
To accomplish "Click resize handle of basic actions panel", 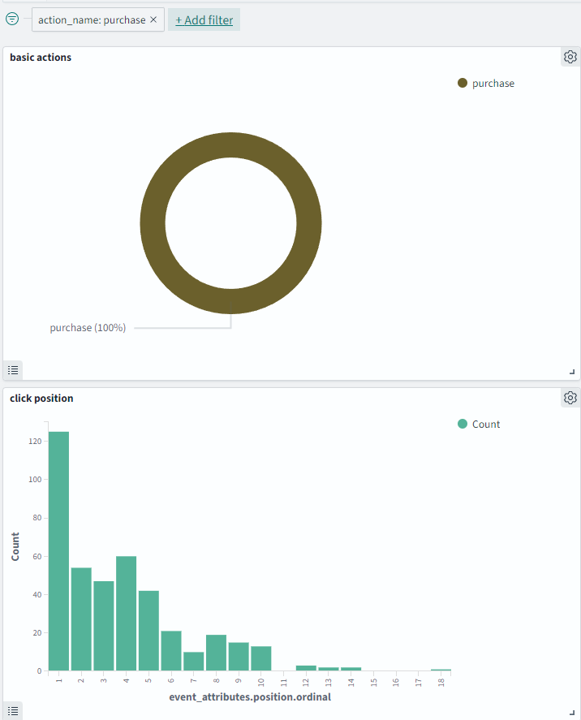I will coord(572,371).
